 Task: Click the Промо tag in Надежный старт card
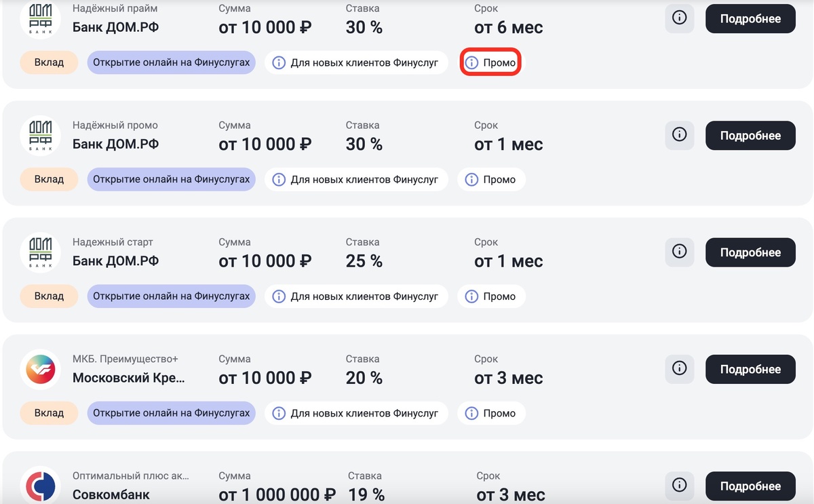[491, 296]
